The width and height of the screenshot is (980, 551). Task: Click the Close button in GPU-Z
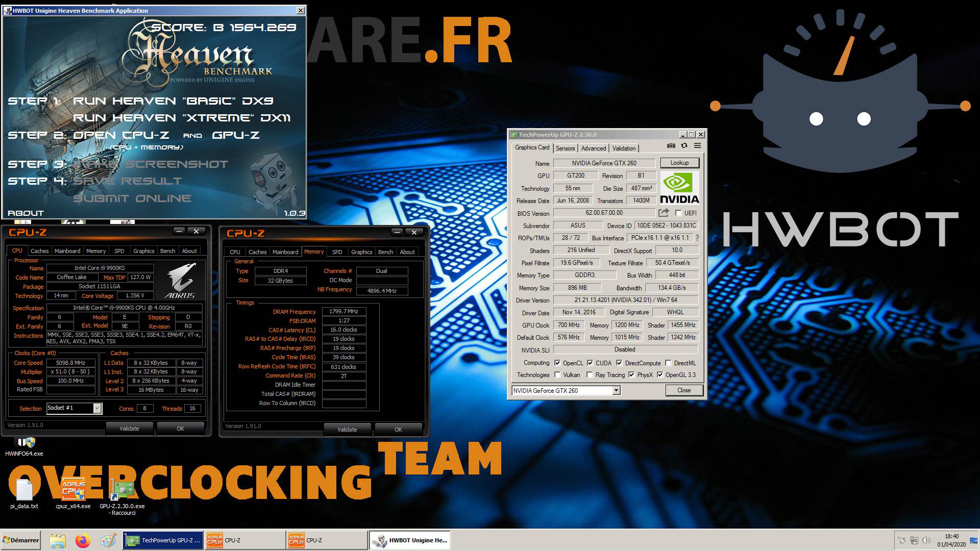(684, 390)
